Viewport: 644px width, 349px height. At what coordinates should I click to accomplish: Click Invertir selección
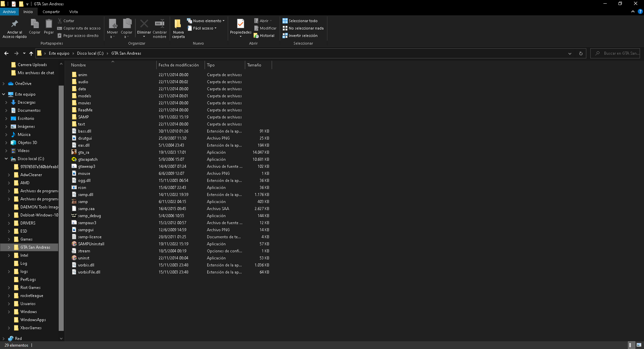tap(300, 36)
